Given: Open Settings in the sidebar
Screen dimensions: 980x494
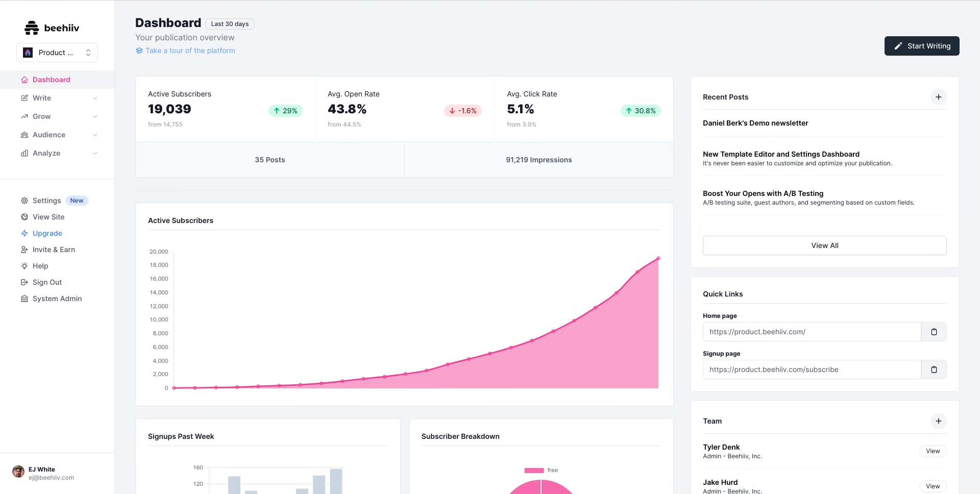Looking at the screenshot, I should pyautogui.click(x=47, y=201).
